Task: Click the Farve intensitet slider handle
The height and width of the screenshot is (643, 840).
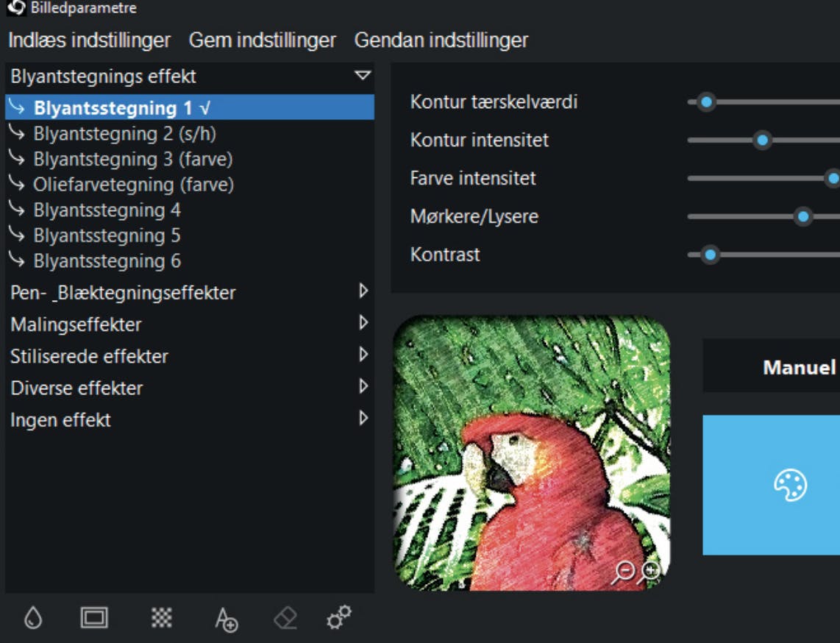Action: click(833, 179)
